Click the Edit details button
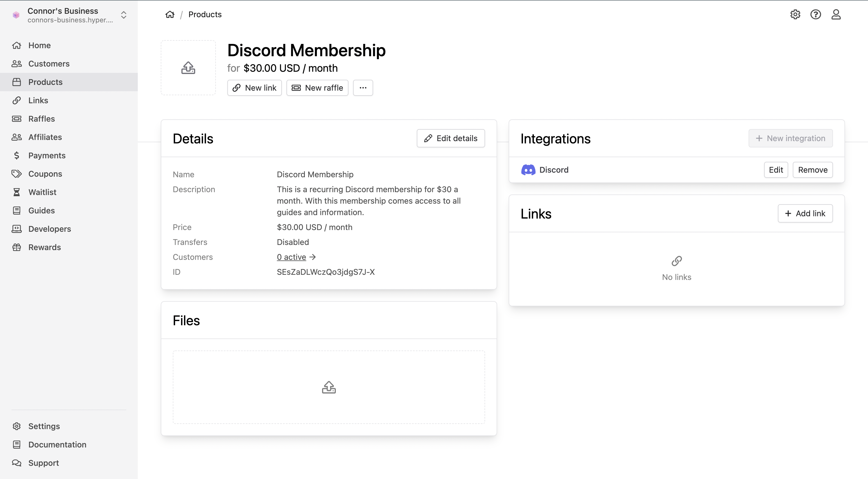The image size is (868, 479). click(x=451, y=138)
